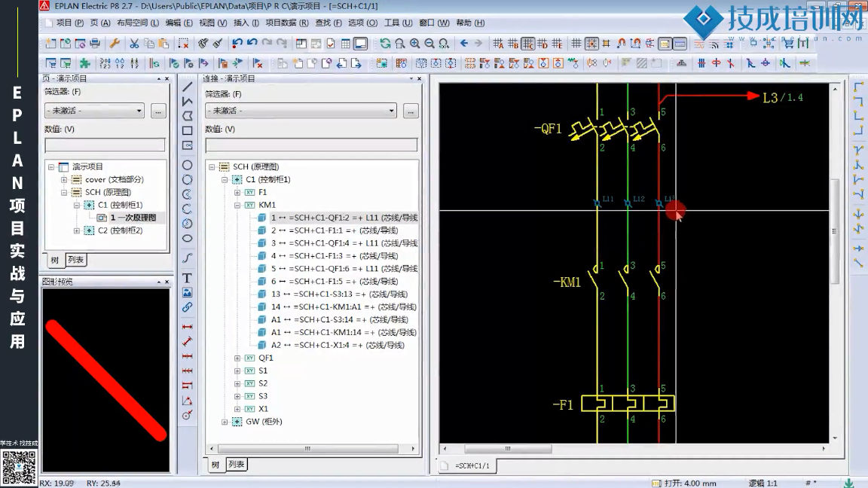Screen dimensions: 868x488
Task: Click the Paste clipboard icon
Action: point(164,43)
